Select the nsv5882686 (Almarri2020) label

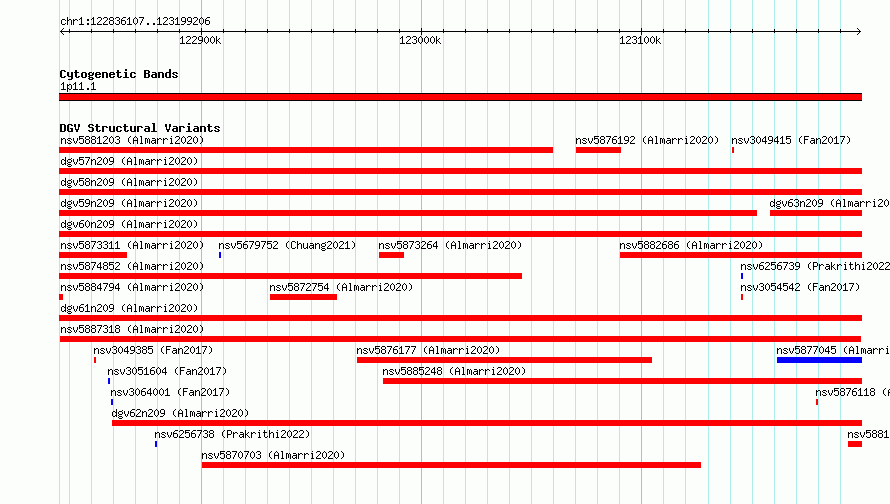pos(691,245)
